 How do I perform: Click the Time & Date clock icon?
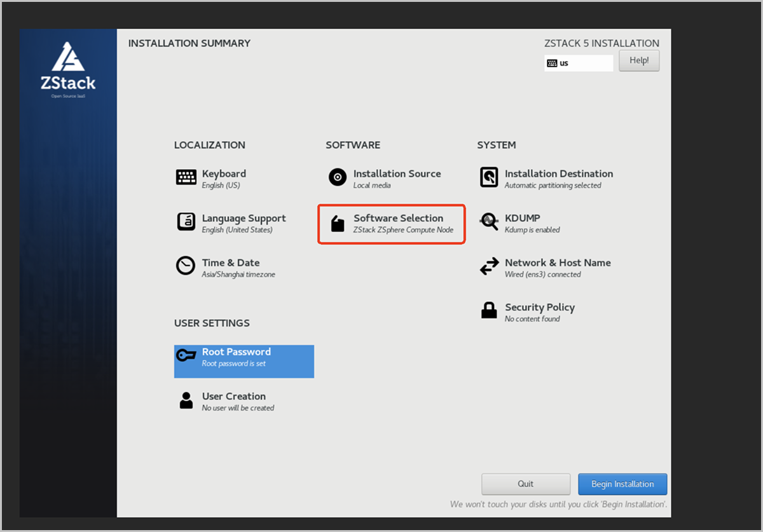point(186,266)
